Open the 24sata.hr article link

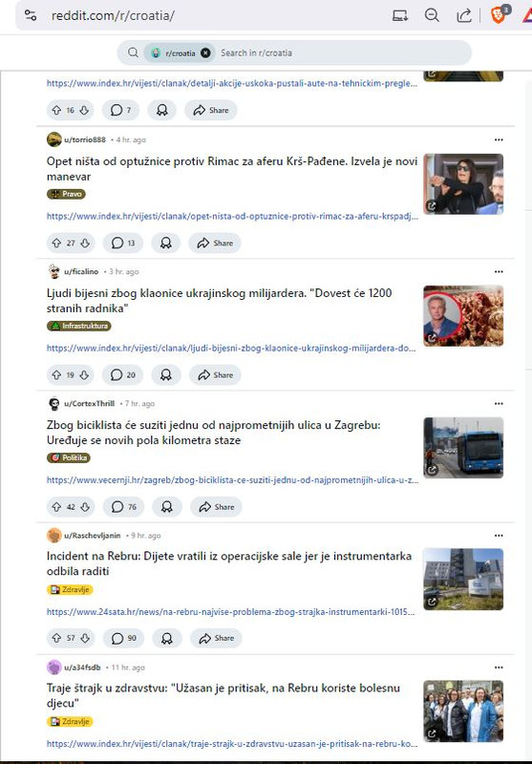pyautogui.click(x=230, y=612)
